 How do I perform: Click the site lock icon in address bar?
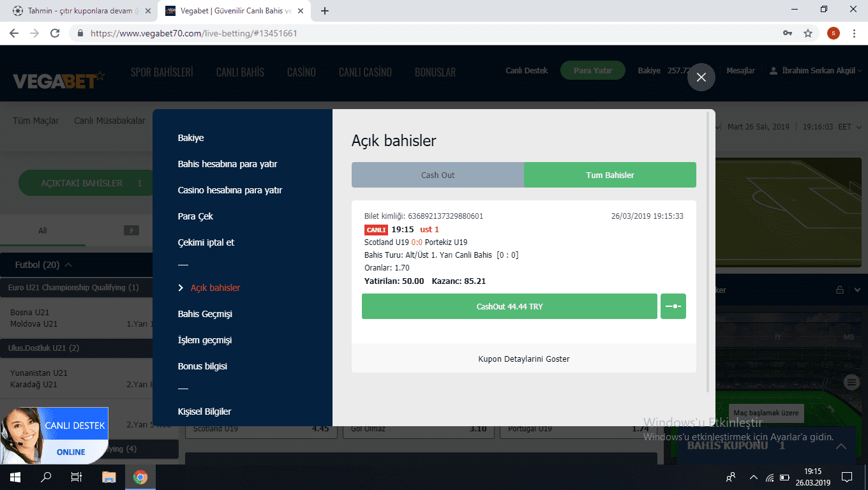[80, 33]
